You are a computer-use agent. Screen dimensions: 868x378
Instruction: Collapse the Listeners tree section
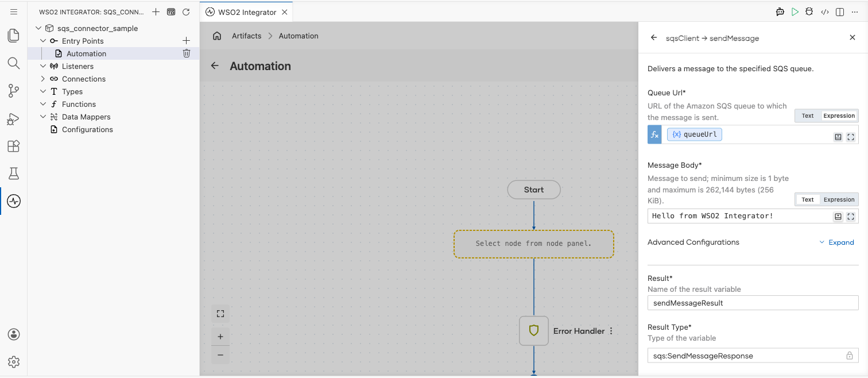[43, 66]
